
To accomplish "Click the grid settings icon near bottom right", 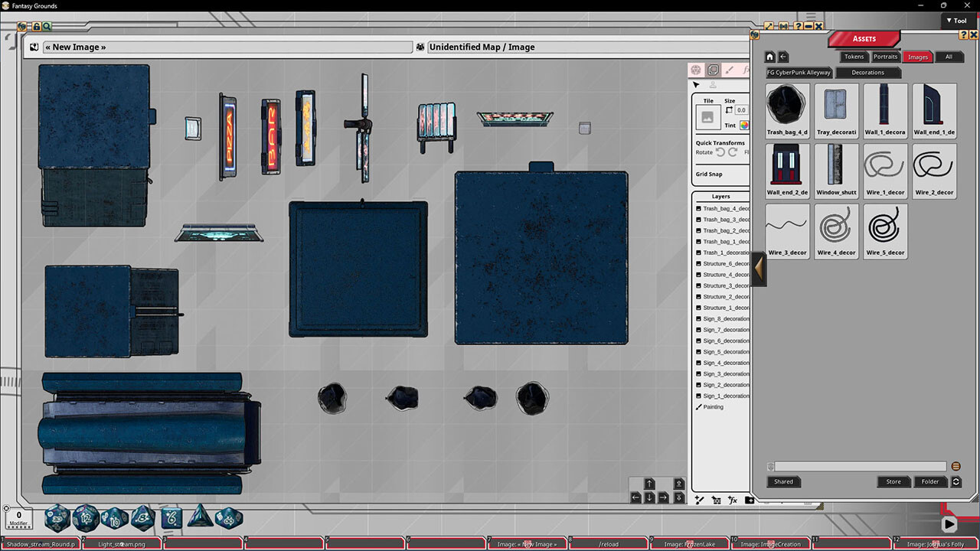I will pyautogui.click(x=717, y=500).
